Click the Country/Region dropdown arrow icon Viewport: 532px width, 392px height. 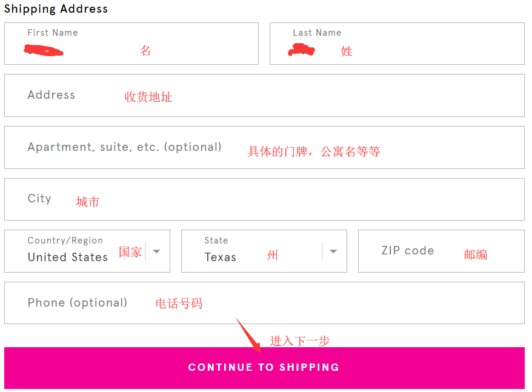click(x=156, y=251)
